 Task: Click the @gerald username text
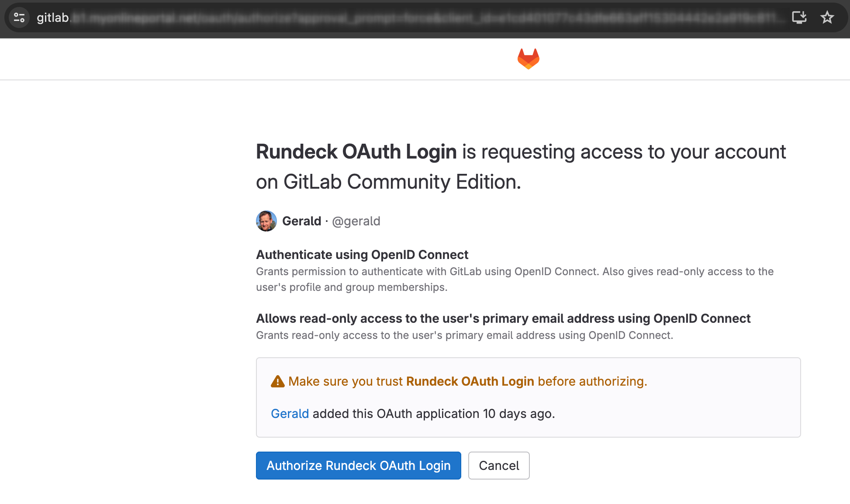[x=356, y=221]
